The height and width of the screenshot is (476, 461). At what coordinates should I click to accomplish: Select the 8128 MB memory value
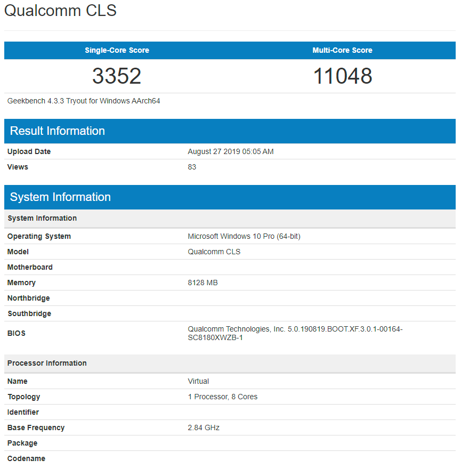coord(203,283)
